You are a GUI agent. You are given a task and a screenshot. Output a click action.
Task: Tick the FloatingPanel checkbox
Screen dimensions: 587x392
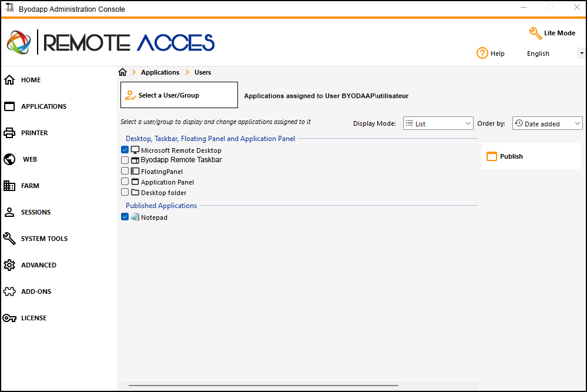tap(125, 171)
